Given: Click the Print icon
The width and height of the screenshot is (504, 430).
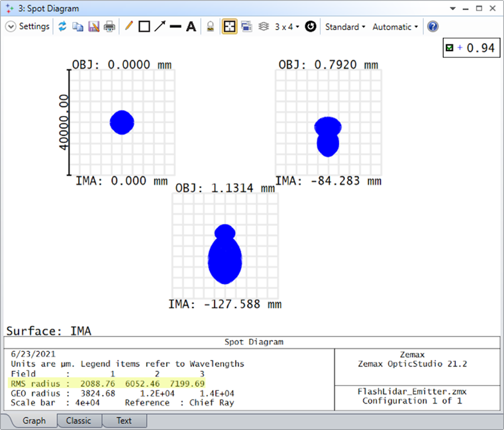Looking at the screenshot, I should pyautogui.click(x=109, y=27).
